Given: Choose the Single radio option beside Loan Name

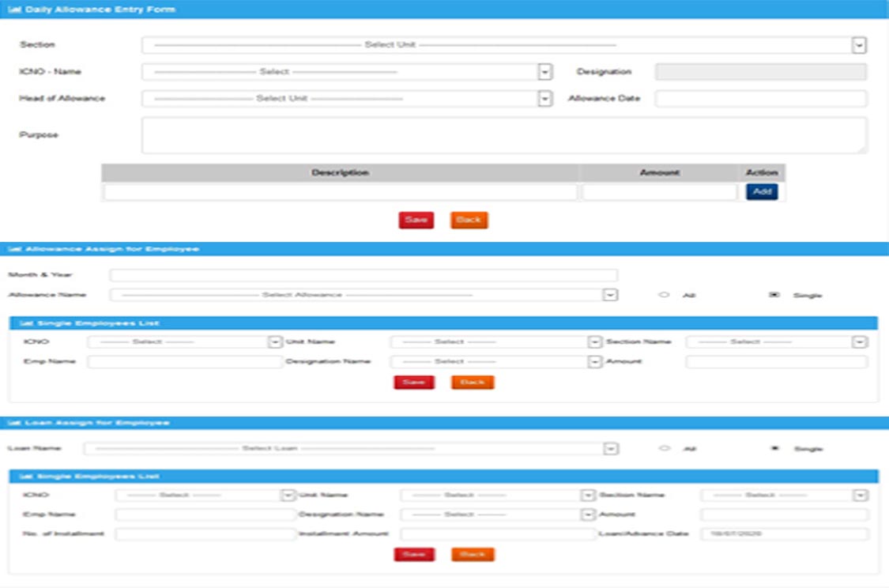Looking at the screenshot, I should click(774, 448).
